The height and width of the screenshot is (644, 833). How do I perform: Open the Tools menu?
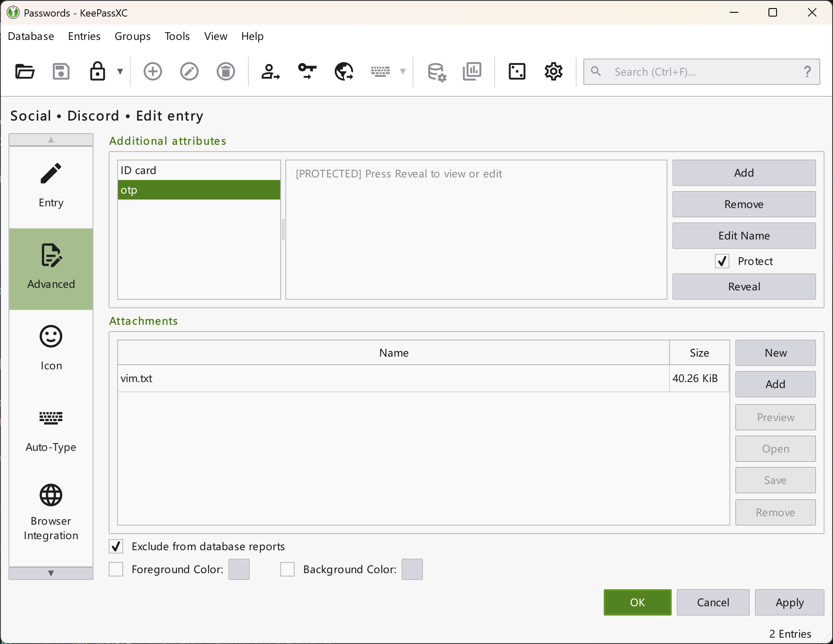click(177, 36)
